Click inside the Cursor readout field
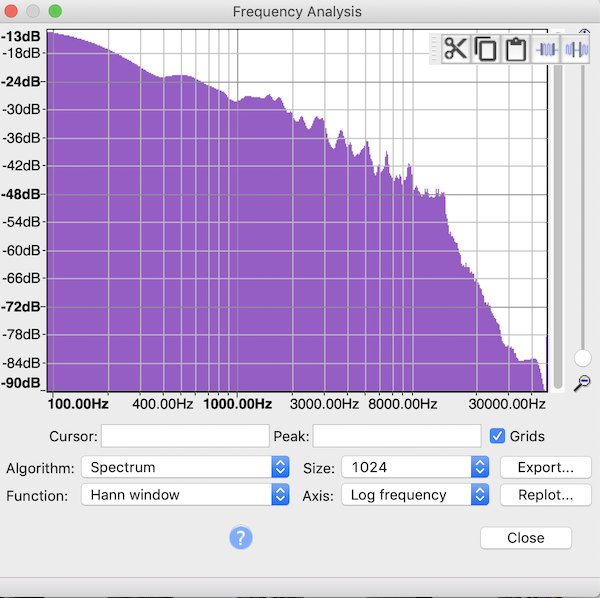 [x=185, y=436]
